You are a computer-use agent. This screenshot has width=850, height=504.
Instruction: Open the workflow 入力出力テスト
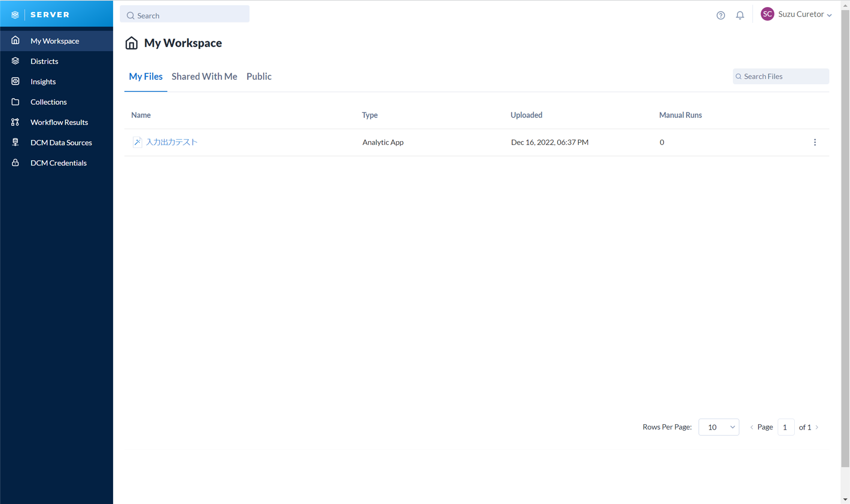pyautogui.click(x=171, y=142)
